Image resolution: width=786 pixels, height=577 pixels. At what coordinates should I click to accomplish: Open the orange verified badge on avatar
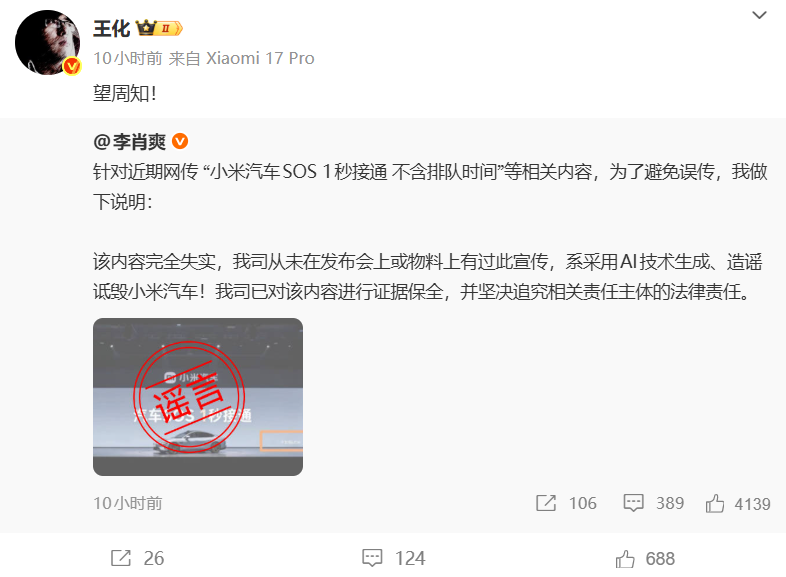pos(72,66)
